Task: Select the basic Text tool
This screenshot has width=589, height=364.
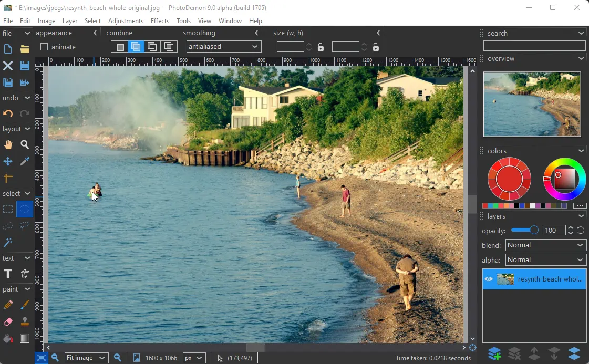Action: pos(8,274)
